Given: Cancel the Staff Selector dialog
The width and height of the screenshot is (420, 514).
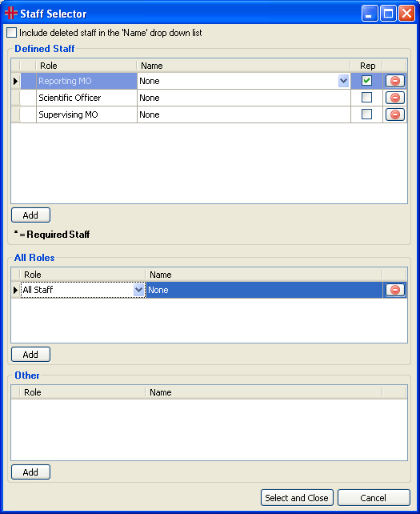Looking at the screenshot, I should click(374, 498).
